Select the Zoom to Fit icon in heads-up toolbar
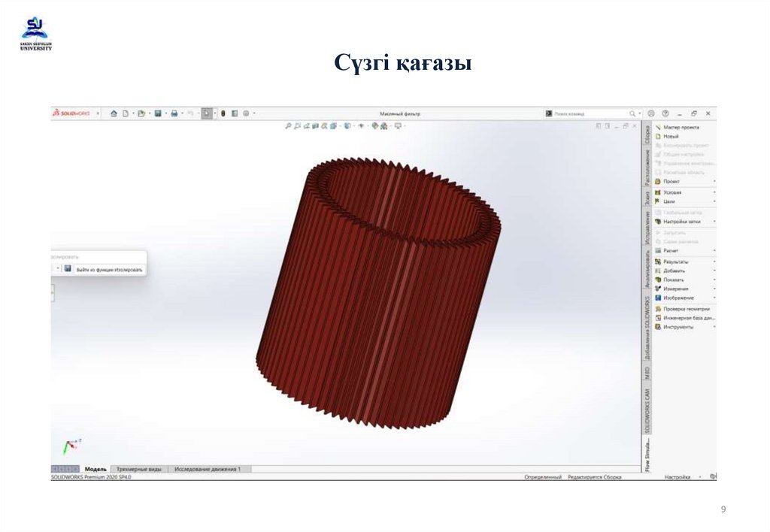Image resolution: width=770 pixels, height=532 pixels. (288, 128)
